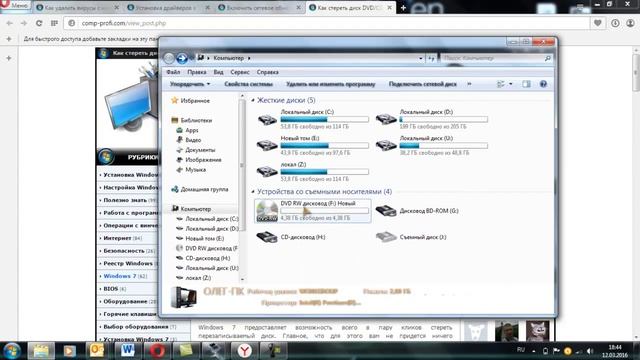
Task: Click the refresh icon beside Explorer address bar
Action: tap(431, 58)
